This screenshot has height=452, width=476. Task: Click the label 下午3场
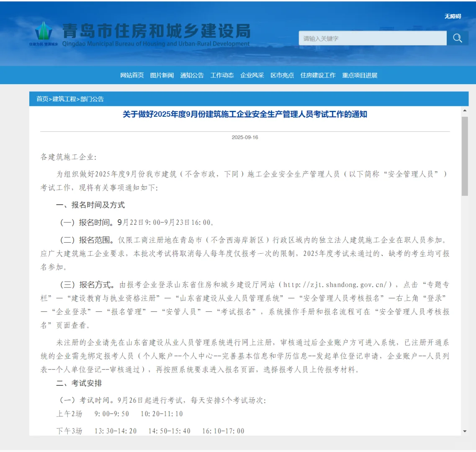[x=69, y=431]
